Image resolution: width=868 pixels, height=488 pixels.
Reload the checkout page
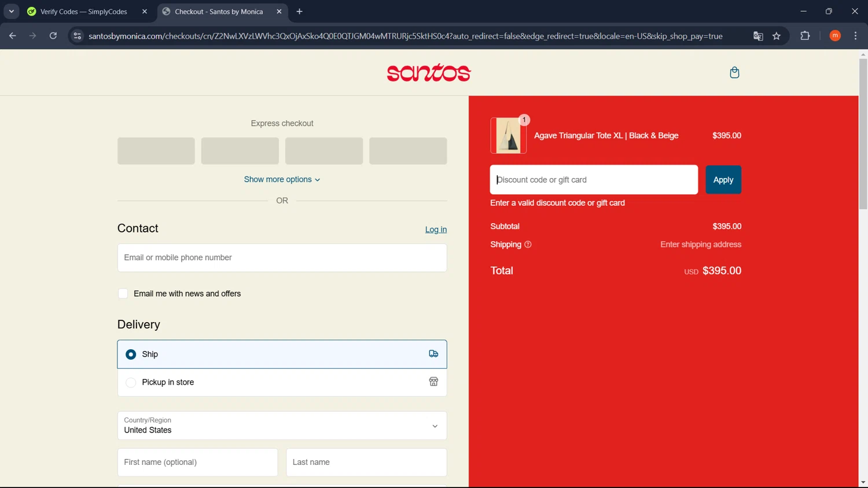pos(53,36)
